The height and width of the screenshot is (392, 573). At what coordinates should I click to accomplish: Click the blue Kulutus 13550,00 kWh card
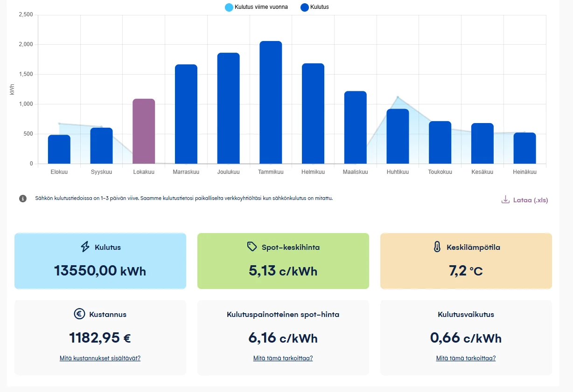pos(100,261)
